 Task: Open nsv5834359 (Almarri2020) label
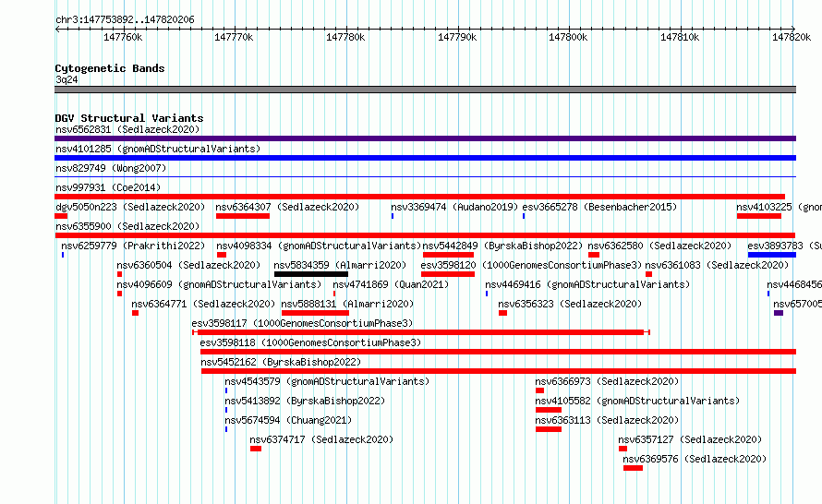point(340,265)
